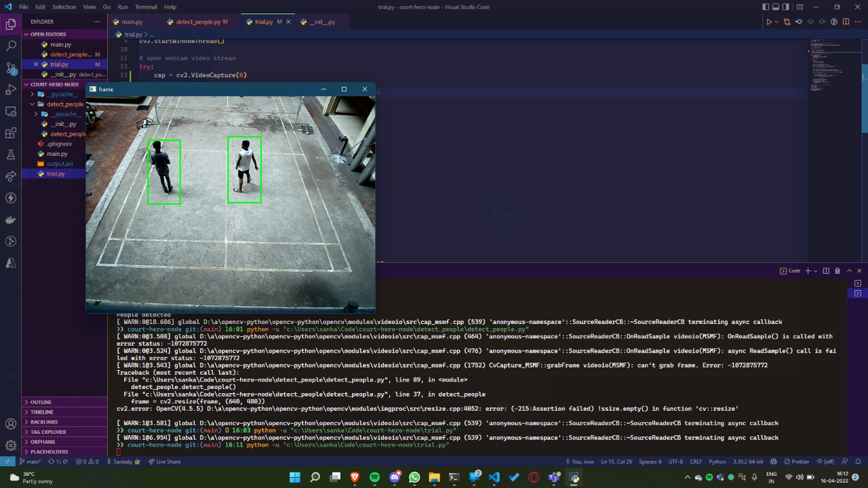Open Source Control view with badge
The height and width of the screenshot is (488, 868).
[x=11, y=68]
